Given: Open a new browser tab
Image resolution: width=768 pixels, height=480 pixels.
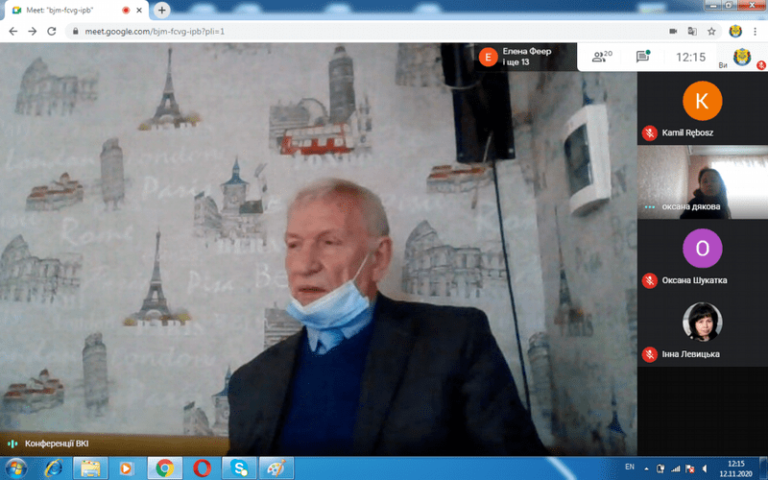Looking at the screenshot, I should (x=162, y=9).
